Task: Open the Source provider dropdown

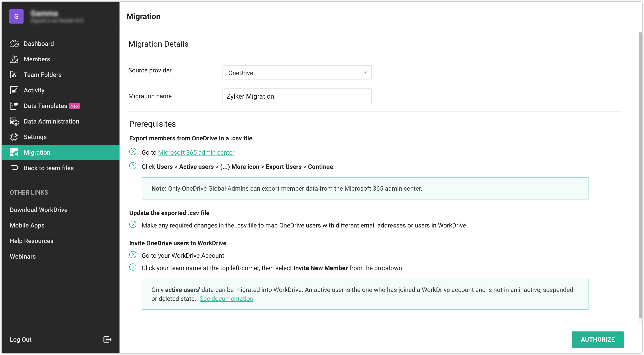Action: click(296, 73)
